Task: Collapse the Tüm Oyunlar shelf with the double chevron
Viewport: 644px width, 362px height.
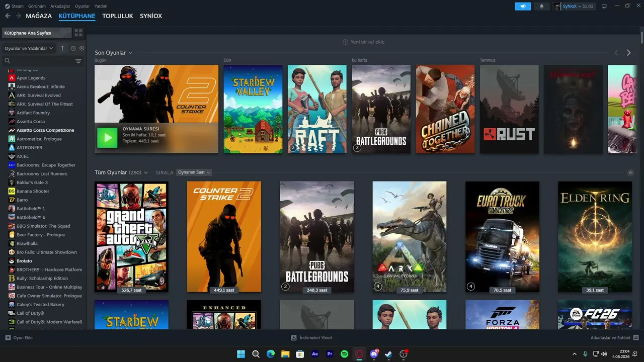Action: click(630, 172)
